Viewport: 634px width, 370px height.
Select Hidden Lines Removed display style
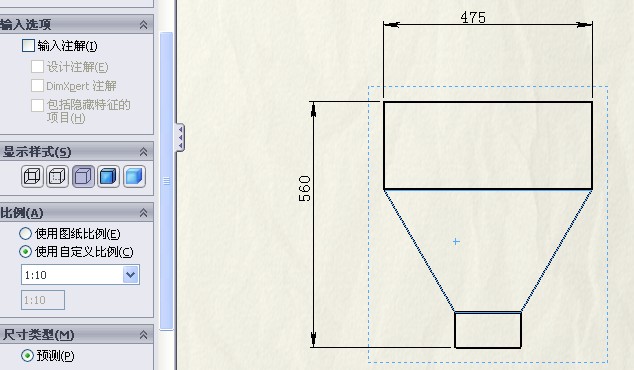pyautogui.click(x=83, y=177)
